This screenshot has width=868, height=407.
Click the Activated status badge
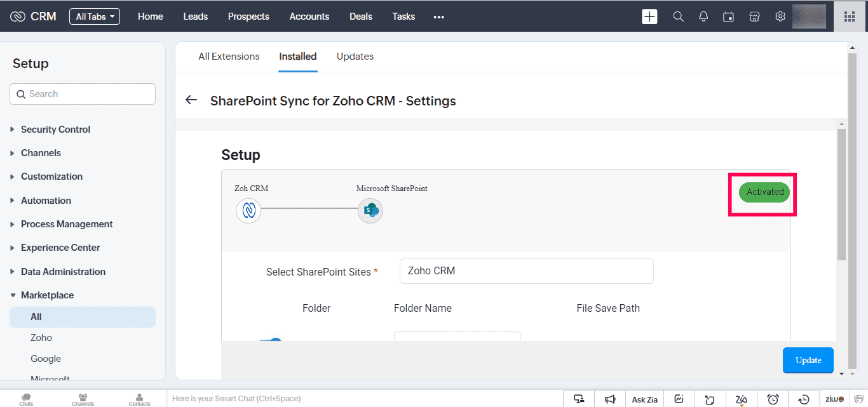click(764, 192)
